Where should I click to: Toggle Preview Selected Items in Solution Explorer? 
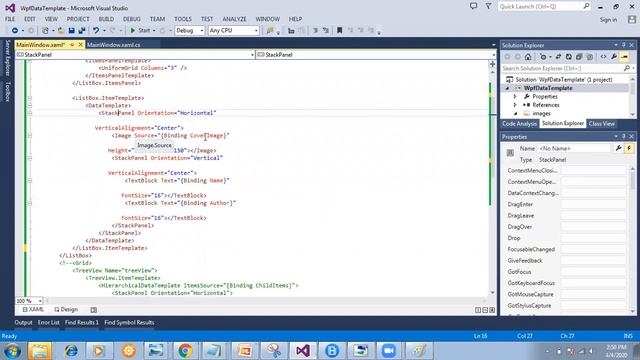[x=624, y=57]
